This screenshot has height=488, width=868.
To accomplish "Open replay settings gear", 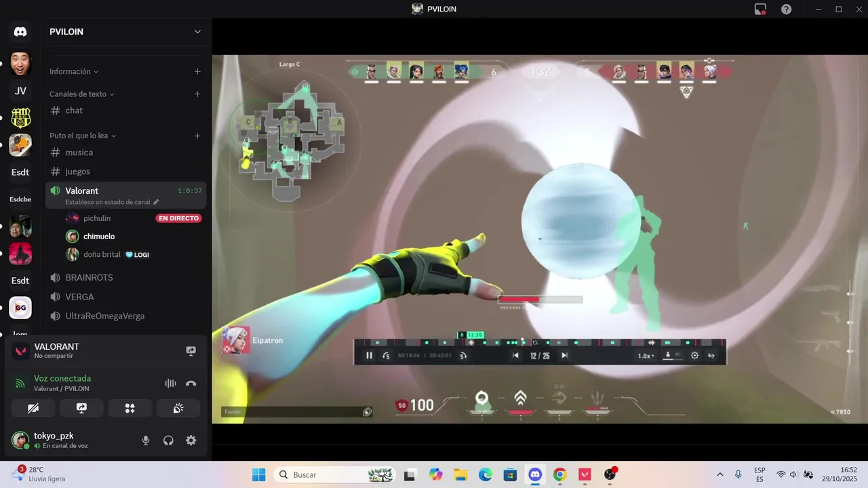I will (x=694, y=355).
